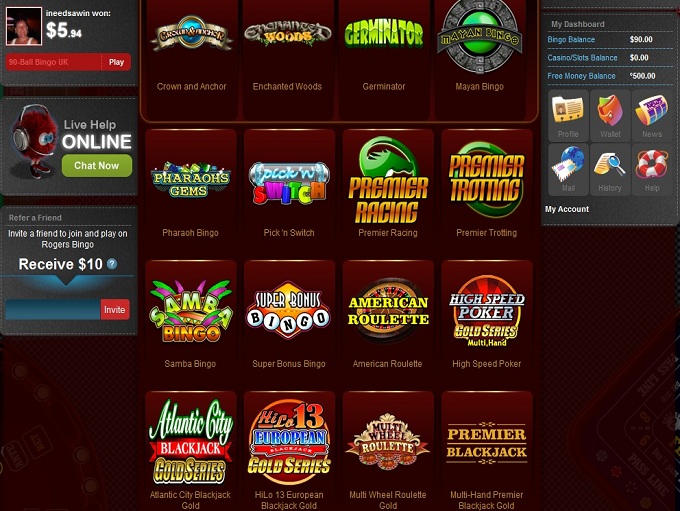Click the Free Money Balance link
The width and height of the screenshot is (680, 511).
click(581, 76)
